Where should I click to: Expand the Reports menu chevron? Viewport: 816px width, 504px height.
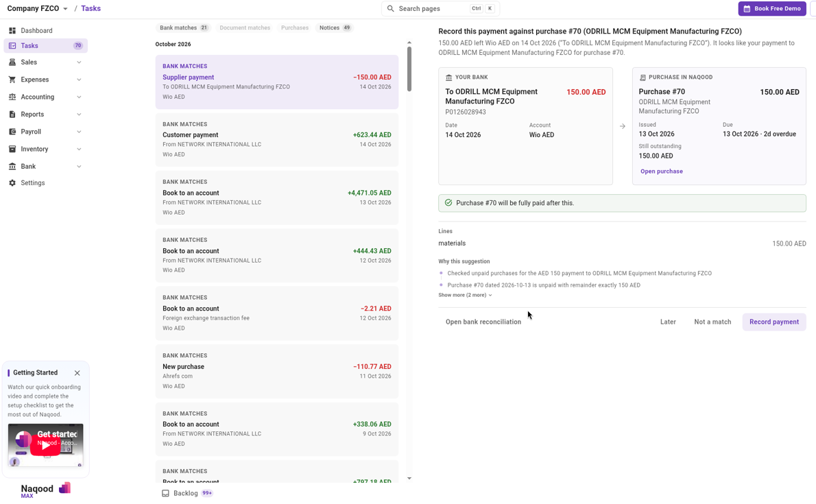click(79, 115)
